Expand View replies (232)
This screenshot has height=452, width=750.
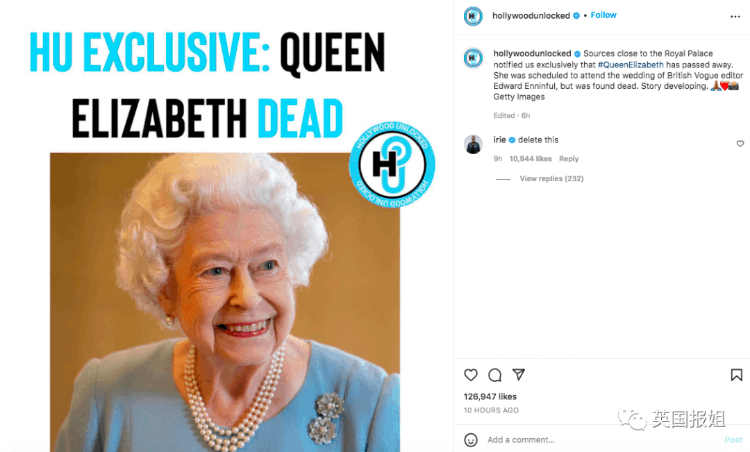point(551,178)
